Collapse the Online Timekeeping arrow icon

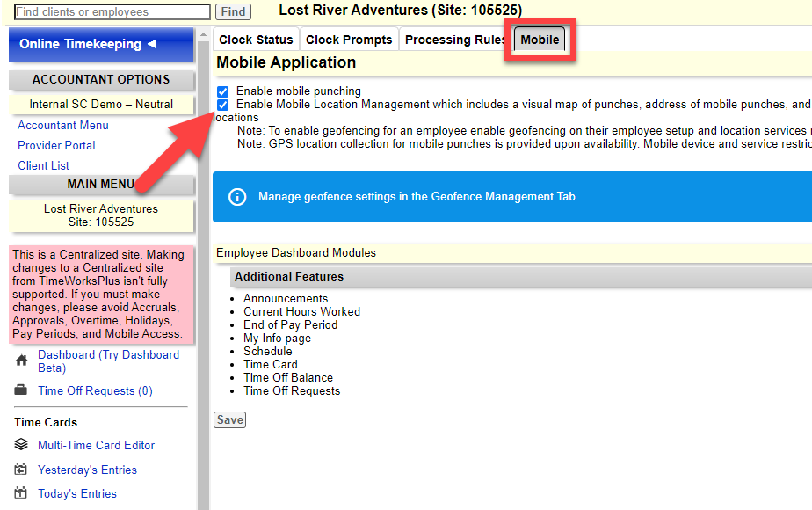(152, 44)
